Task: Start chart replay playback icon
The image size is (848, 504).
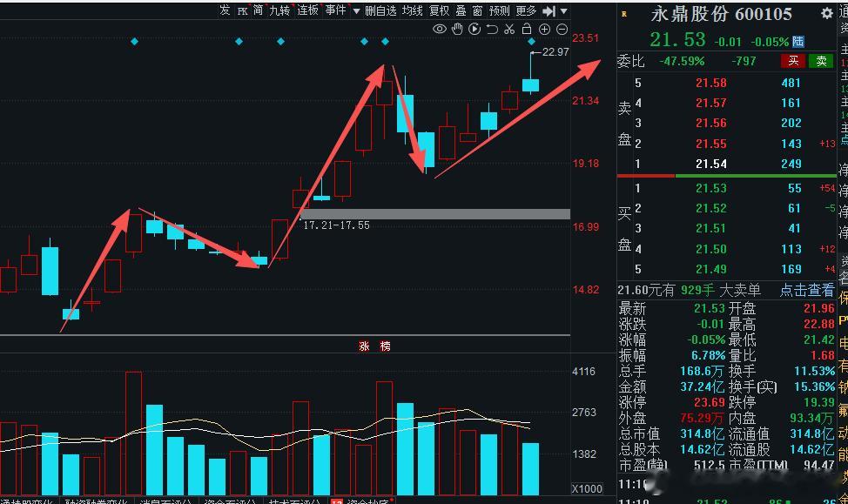Action: (x=474, y=30)
